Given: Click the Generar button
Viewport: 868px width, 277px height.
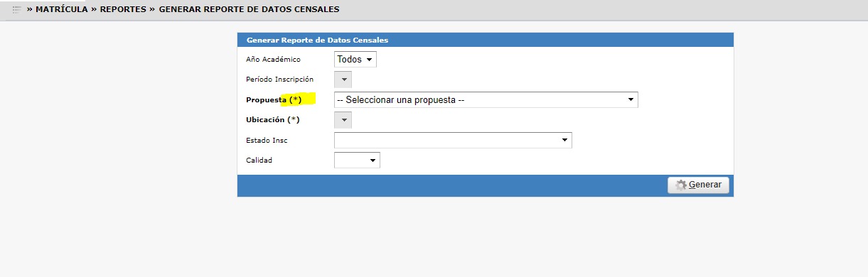Looking at the screenshot, I should click(698, 185).
